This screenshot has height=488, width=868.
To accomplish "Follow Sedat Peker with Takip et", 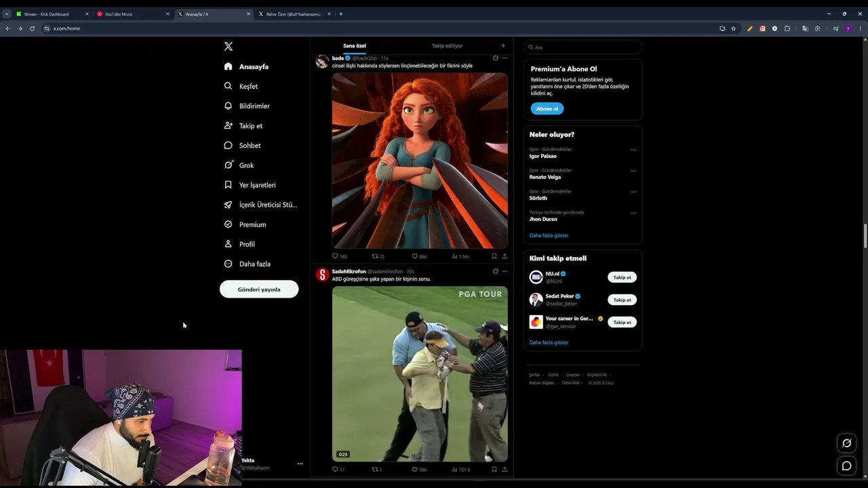I will (622, 300).
